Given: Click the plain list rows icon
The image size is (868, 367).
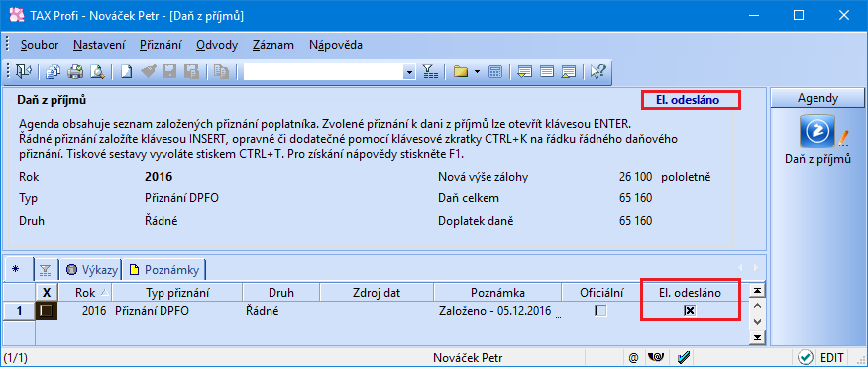Looking at the screenshot, I should pyautogui.click(x=547, y=72).
